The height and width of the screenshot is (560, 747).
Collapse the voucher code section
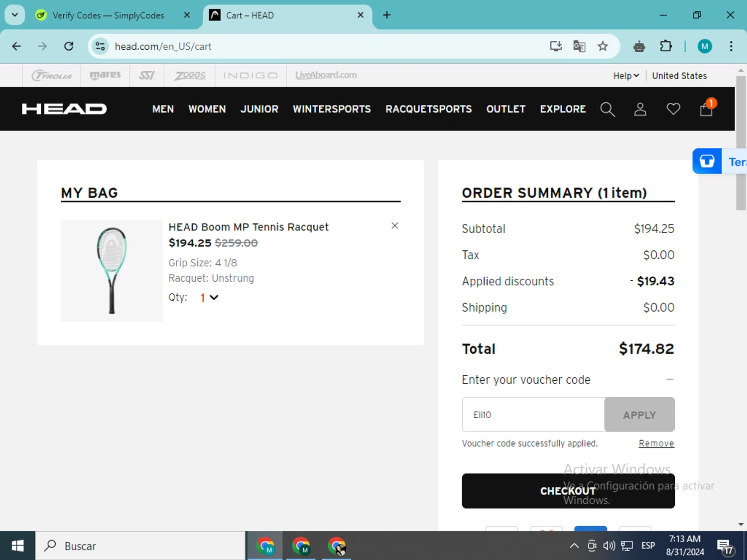(x=670, y=379)
